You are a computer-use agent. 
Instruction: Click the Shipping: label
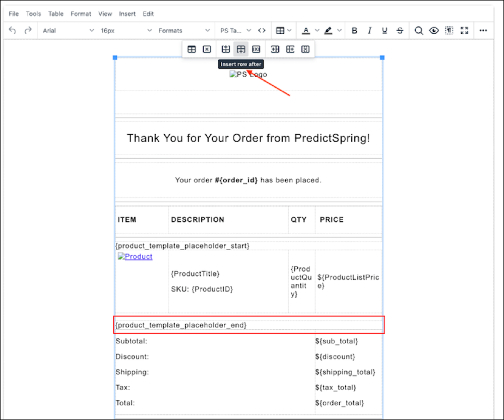pos(132,372)
